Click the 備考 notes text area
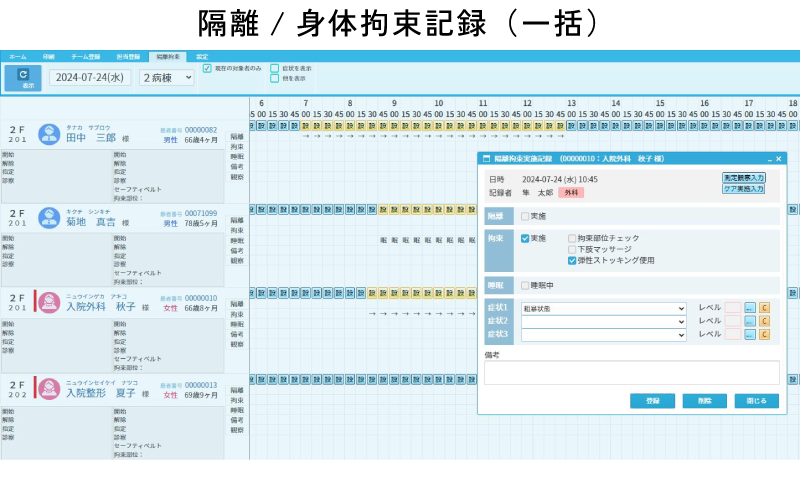The width and height of the screenshot is (800, 500). coord(631,373)
